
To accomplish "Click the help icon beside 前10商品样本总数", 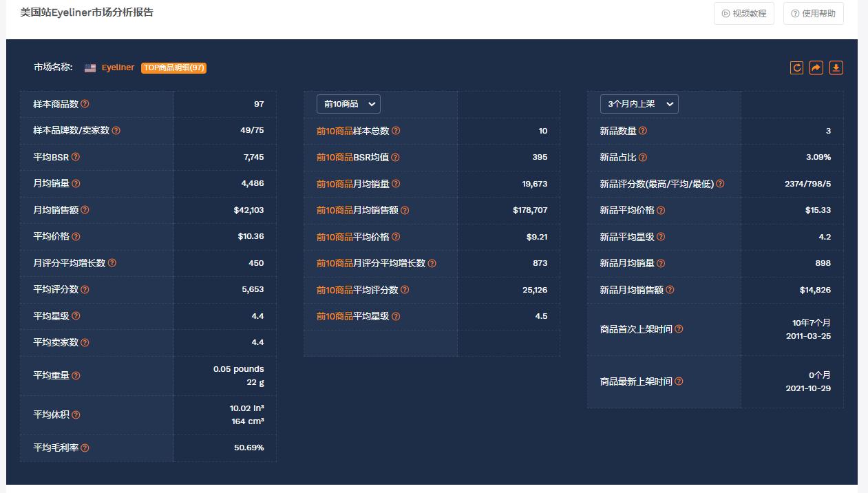I will [396, 130].
